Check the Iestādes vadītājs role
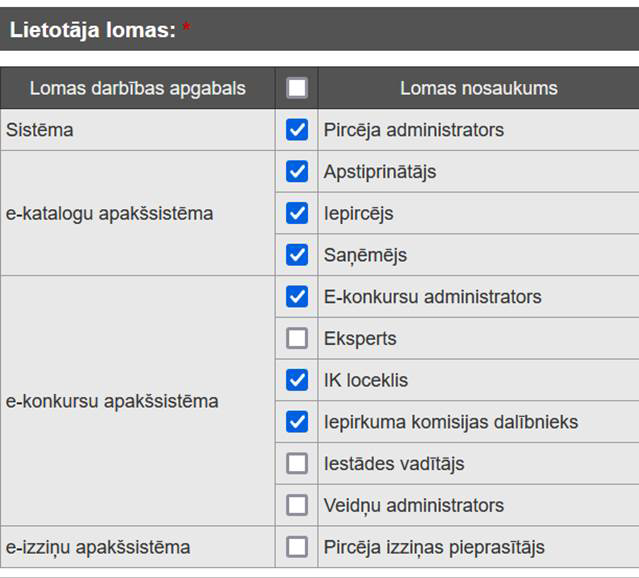639x578 pixels. point(297,464)
